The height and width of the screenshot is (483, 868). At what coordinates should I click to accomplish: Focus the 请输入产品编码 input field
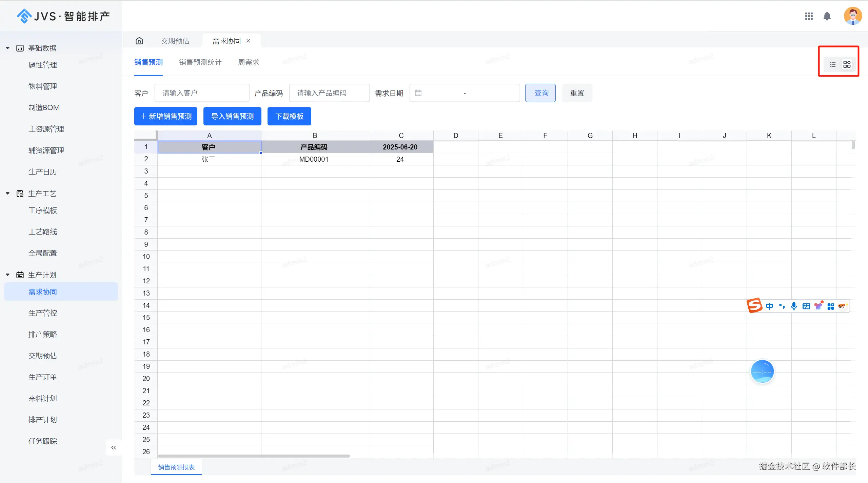329,93
